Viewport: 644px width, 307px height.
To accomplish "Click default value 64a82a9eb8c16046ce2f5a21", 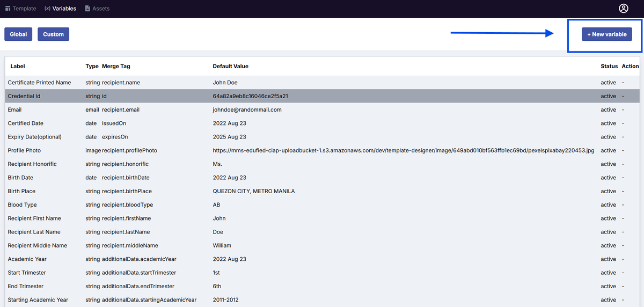I will 251,96.
